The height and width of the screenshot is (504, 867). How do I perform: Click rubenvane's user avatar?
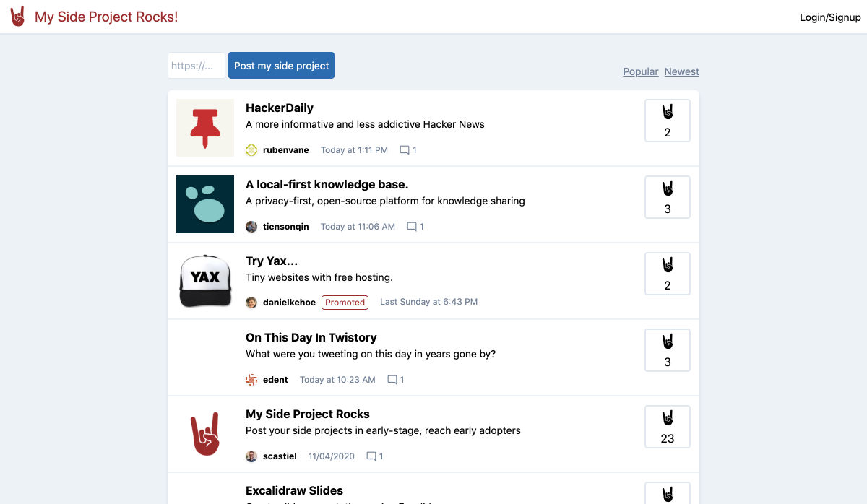(251, 150)
